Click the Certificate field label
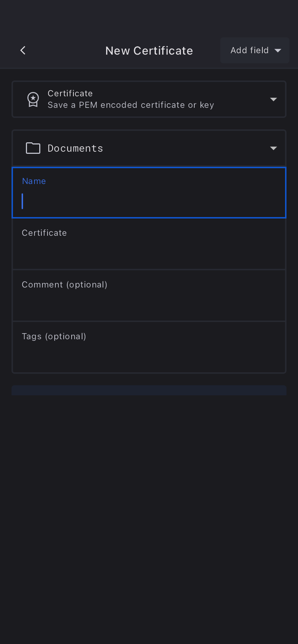The image size is (298, 644). click(x=44, y=233)
